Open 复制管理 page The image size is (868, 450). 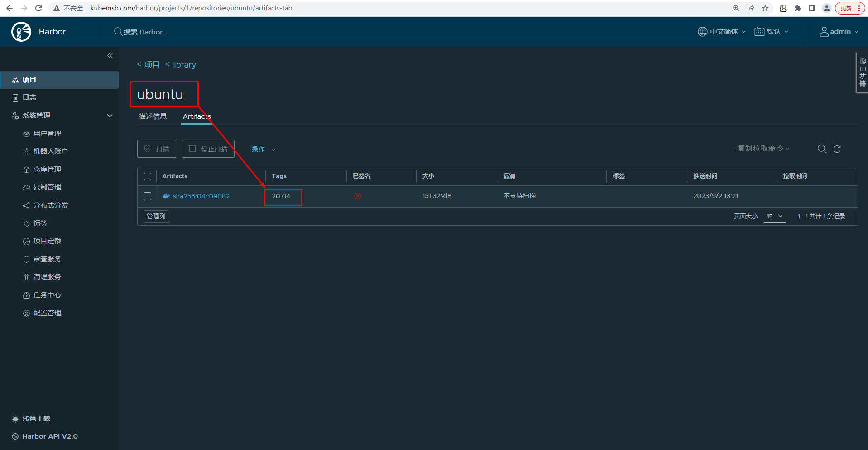(x=47, y=187)
